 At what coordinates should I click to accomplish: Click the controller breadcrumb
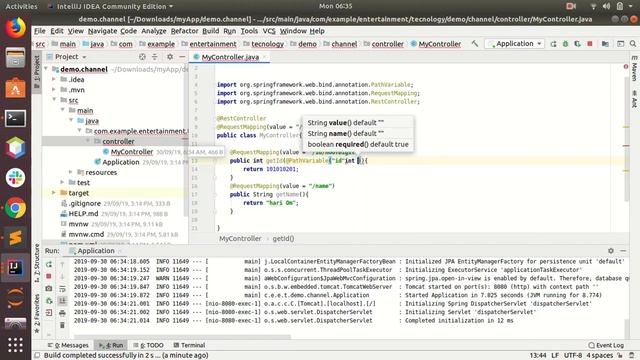click(387, 44)
